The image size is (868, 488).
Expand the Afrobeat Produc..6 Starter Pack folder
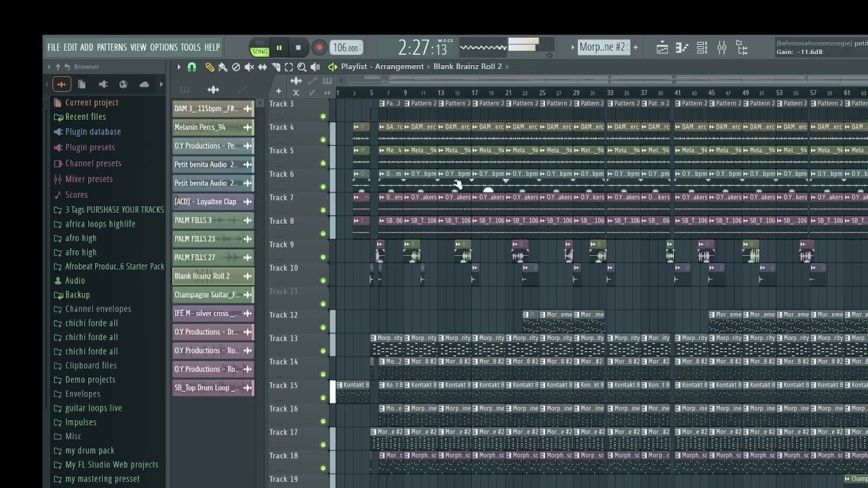coord(108,266)
